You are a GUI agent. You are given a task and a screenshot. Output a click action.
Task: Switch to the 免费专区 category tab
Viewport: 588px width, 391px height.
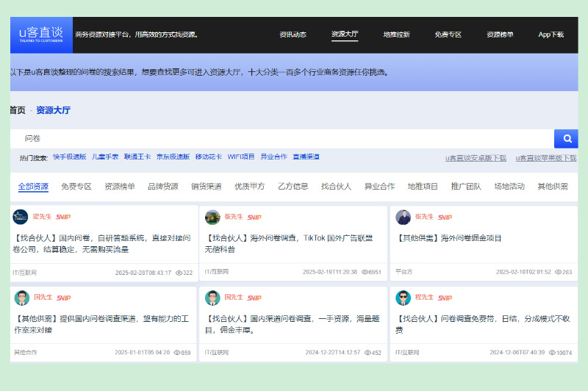76,187
